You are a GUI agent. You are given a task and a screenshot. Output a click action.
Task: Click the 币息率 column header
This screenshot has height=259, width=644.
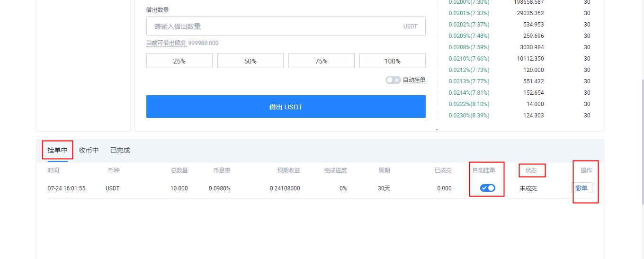222,170
